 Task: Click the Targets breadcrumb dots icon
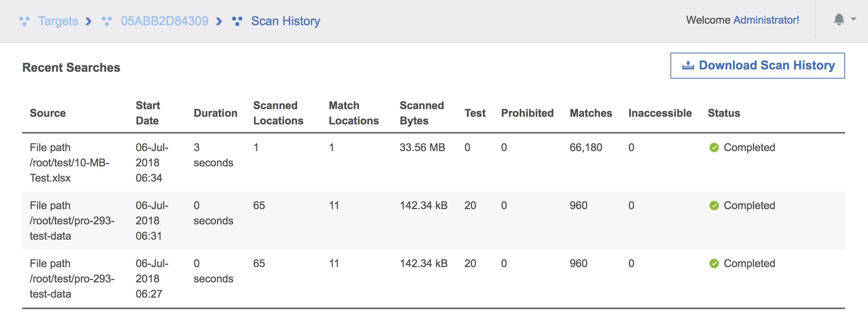24,21
